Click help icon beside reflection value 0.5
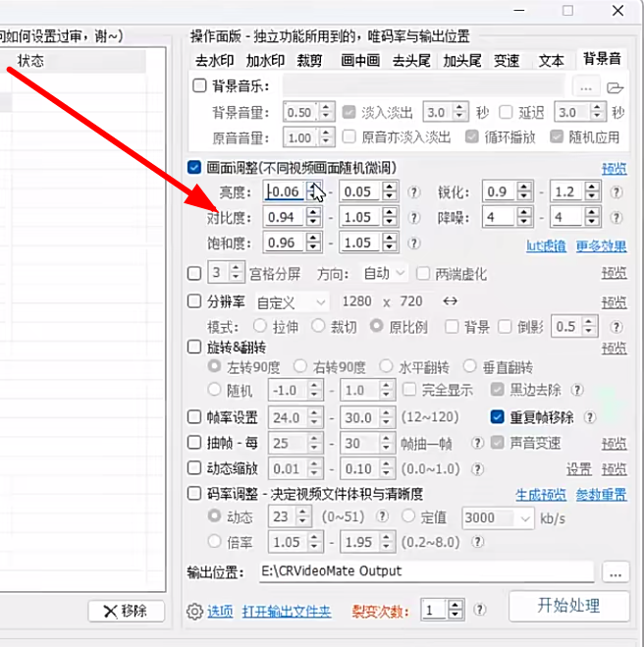 pos(616,327)
